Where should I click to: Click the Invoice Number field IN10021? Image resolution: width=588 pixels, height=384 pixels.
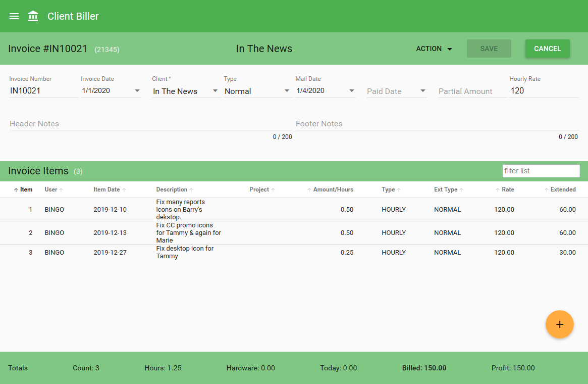click(x=43, y=91)
